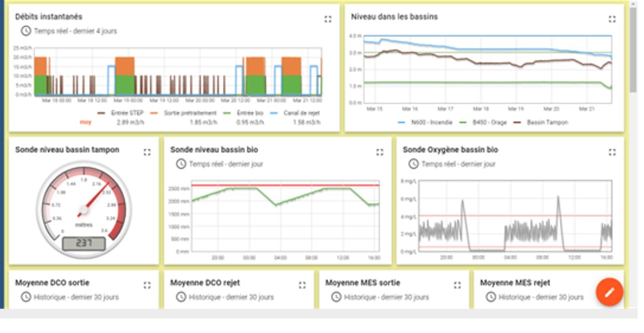Click the digital readout on tampon gauge
Screen dimensions: 644x333
[x=84, y=243]
